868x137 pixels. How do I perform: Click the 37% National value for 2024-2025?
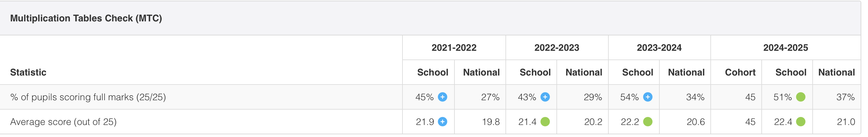coord(845,97)
